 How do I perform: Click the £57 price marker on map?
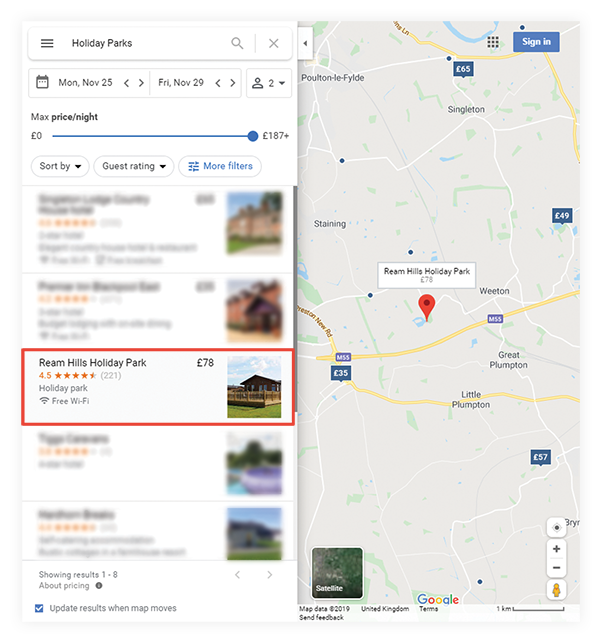click(540, 457)
